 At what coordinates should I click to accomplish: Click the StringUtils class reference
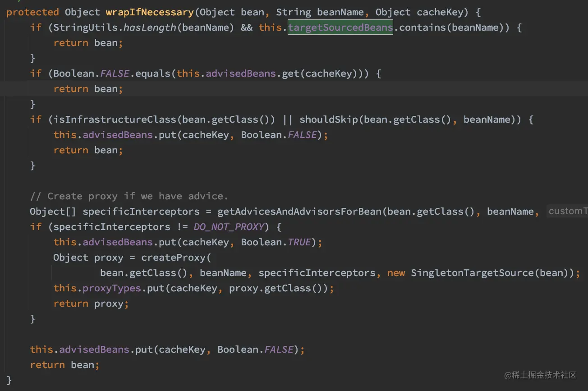[x=86, y=28]
